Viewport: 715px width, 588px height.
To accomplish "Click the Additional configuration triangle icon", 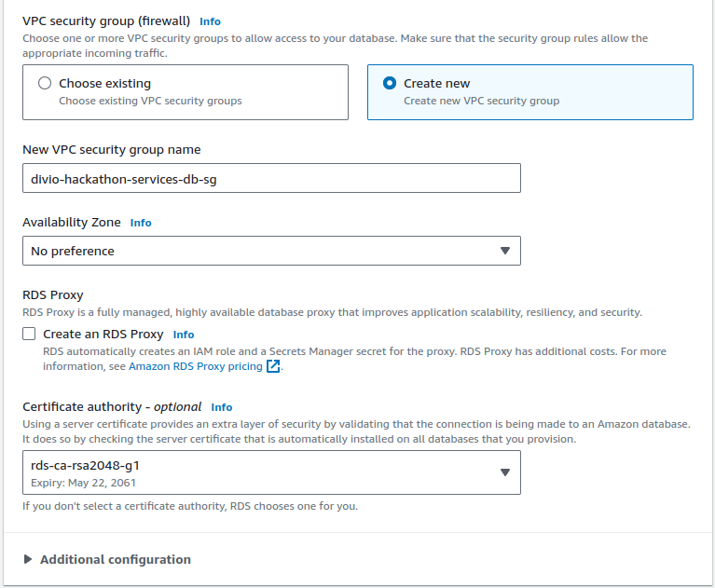I will 28,559.
